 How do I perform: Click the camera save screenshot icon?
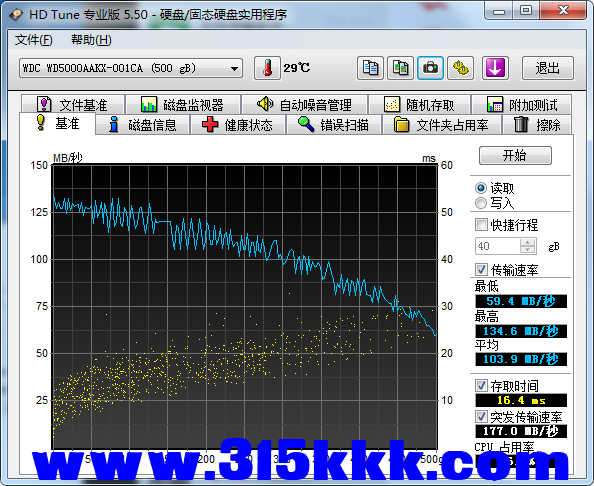pyautogui.click(x=430, y=68)
